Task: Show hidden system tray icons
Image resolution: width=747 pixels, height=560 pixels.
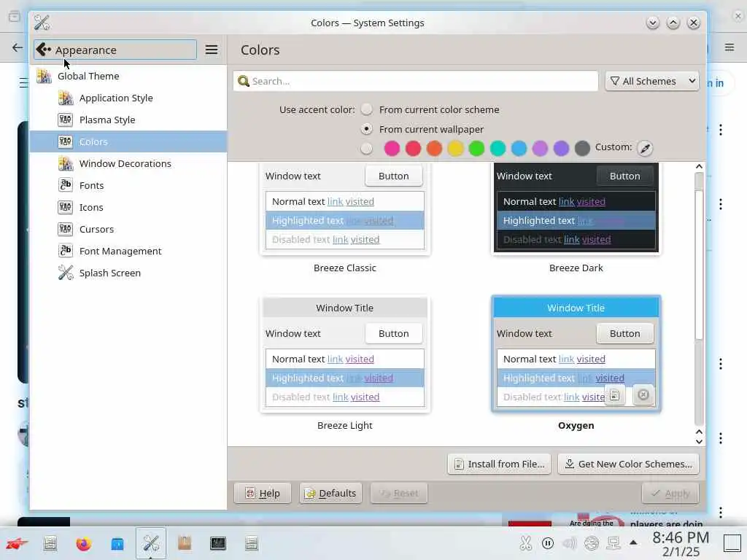Action: [633, 542]
